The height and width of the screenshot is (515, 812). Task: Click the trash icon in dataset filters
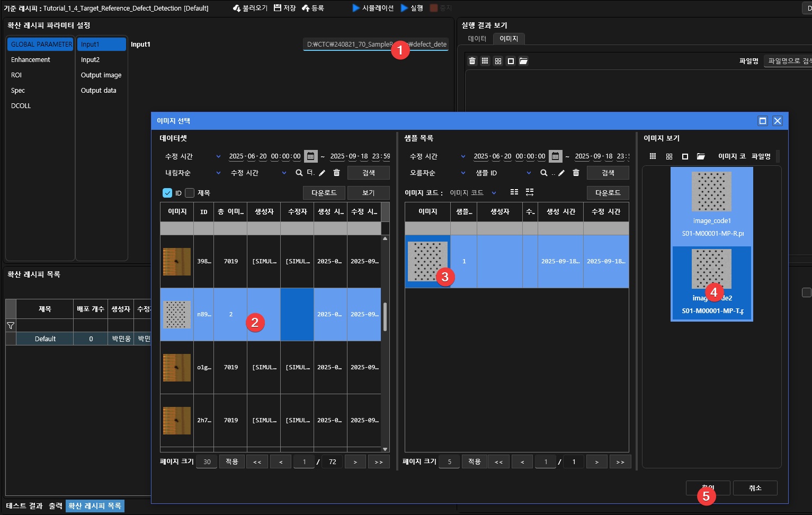point(336,173)
